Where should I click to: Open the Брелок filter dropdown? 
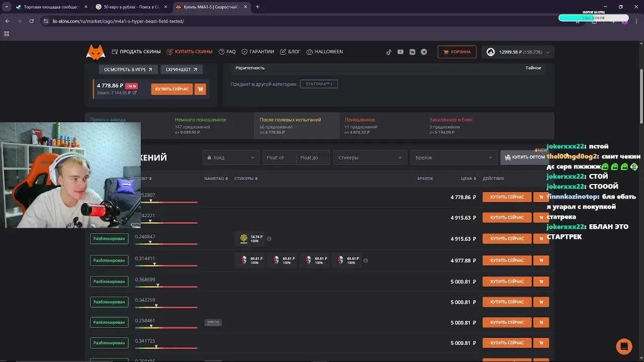point(453,157)
